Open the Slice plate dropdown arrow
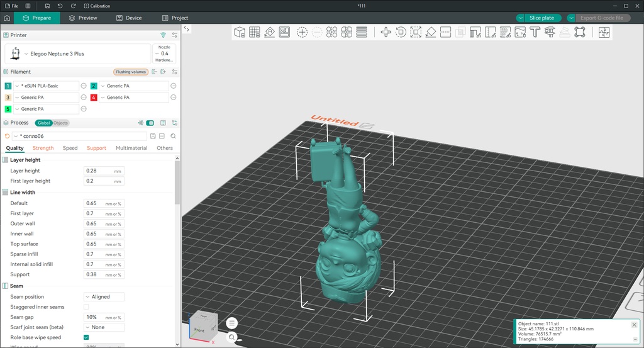Viewport: 644px width, 348px height. coord(520,18)
